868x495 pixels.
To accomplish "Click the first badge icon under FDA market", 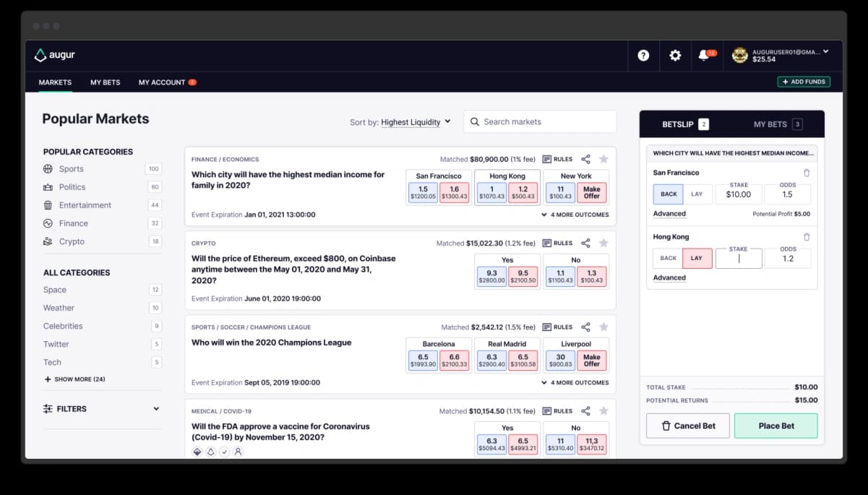I will (197, 452).
